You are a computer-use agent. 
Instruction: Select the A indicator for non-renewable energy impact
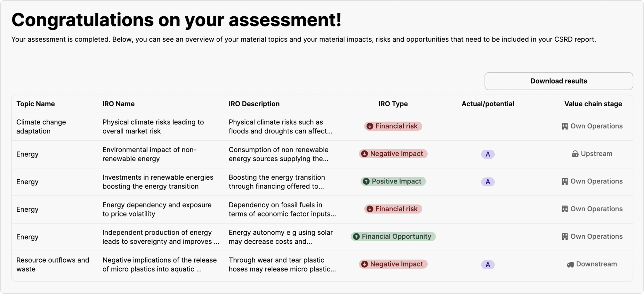(x=488, y=154)
